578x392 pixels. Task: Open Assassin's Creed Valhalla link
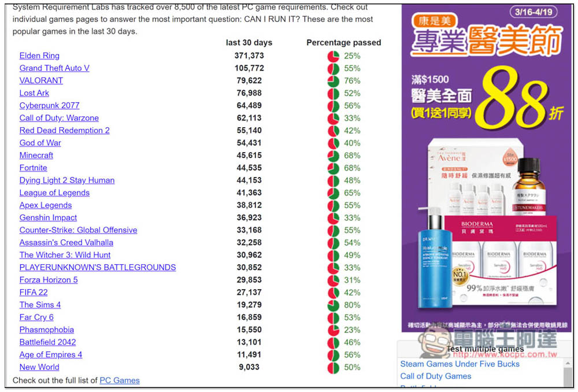pos(66,243)
